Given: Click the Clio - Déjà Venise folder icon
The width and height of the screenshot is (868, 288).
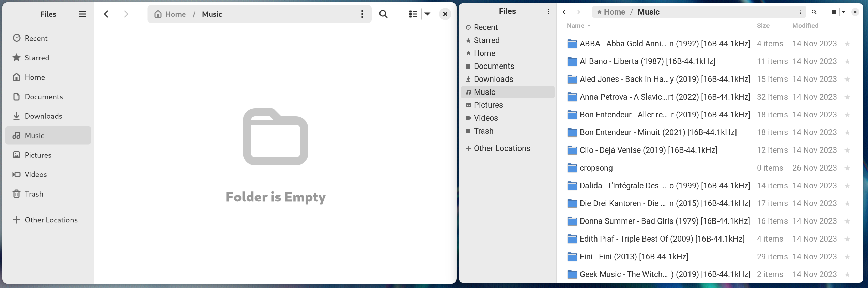Looking at the screenshot, I should point(572,150).
